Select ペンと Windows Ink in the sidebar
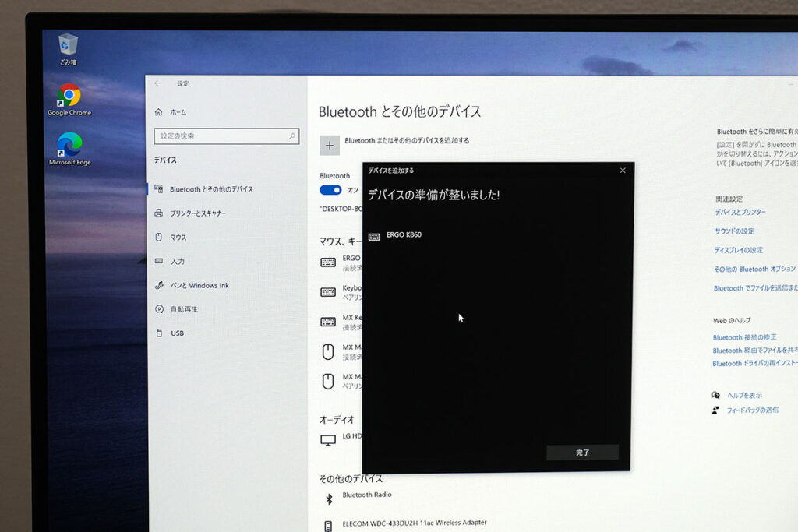 199,285
